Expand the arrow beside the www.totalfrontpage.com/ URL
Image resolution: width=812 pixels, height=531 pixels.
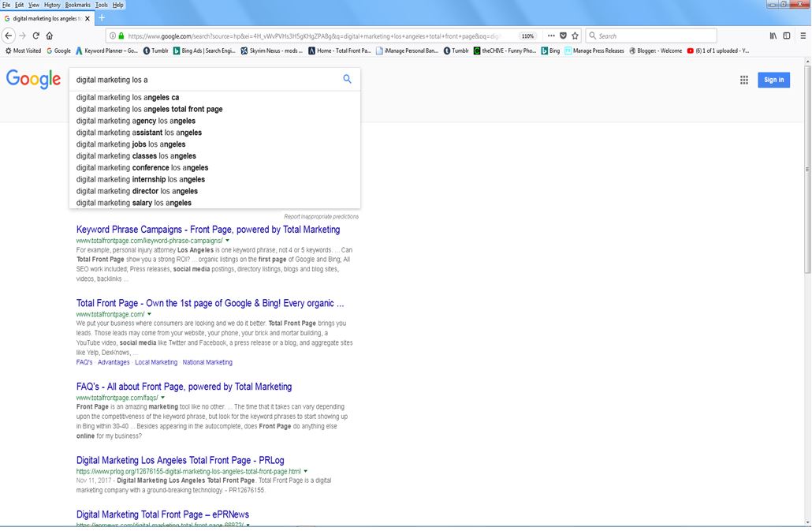click(149, 314)
